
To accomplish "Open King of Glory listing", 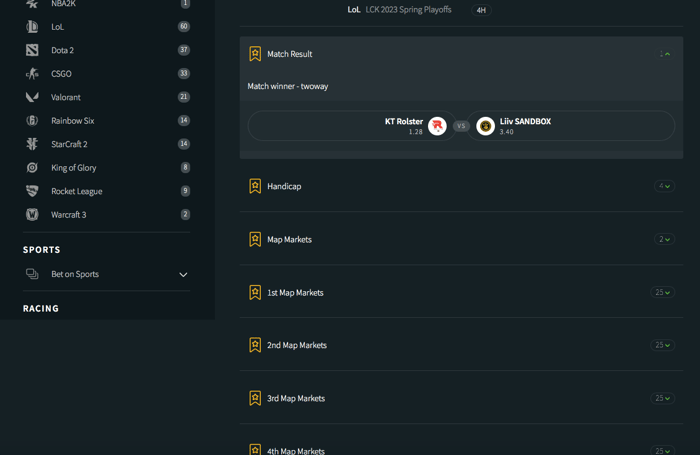I will point(74,168).
